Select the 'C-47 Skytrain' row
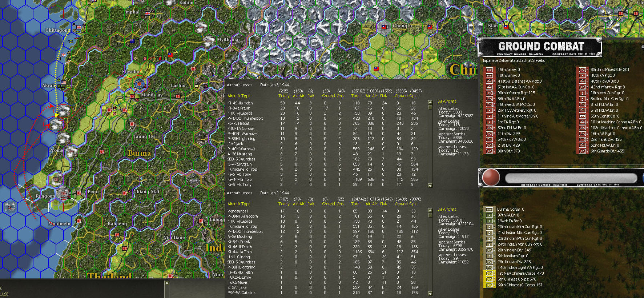644x298 pixels. click(x=323, y=164)
